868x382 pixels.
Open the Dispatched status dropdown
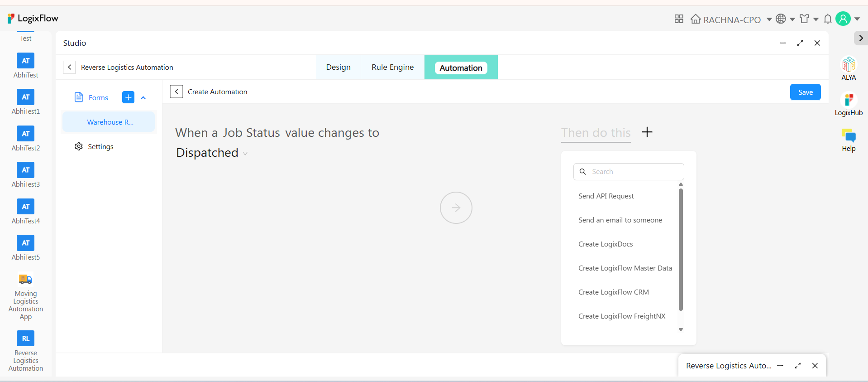212,153
